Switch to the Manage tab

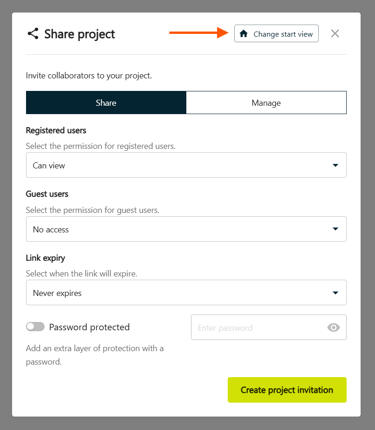tap(266, 103)
